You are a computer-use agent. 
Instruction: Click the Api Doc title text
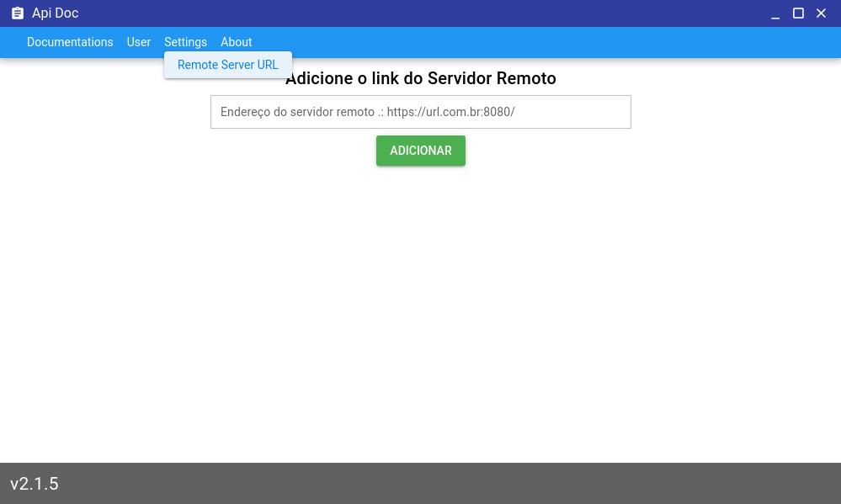(x=56, y=13)
